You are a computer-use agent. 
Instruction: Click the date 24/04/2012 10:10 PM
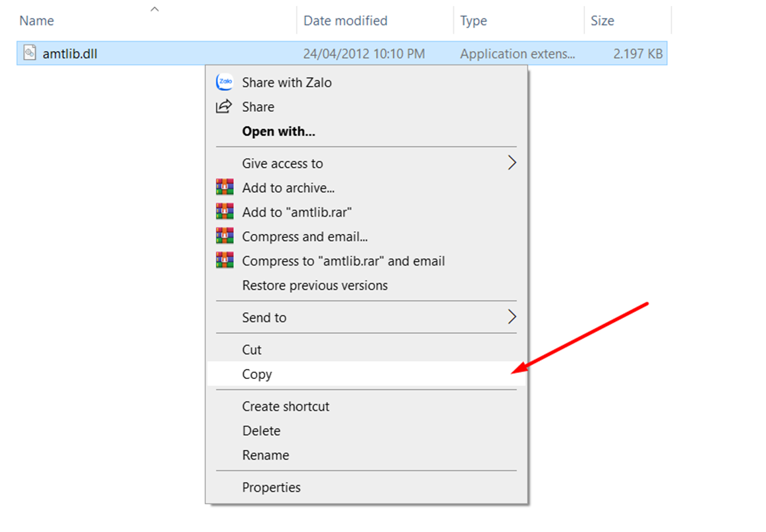364,54
